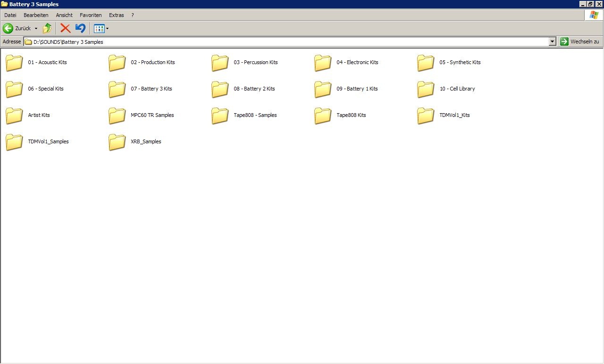Screen dimensions: 604x364
Task: Click the '03 - Percussion Kits' label
Action: (x=256, y=62)
